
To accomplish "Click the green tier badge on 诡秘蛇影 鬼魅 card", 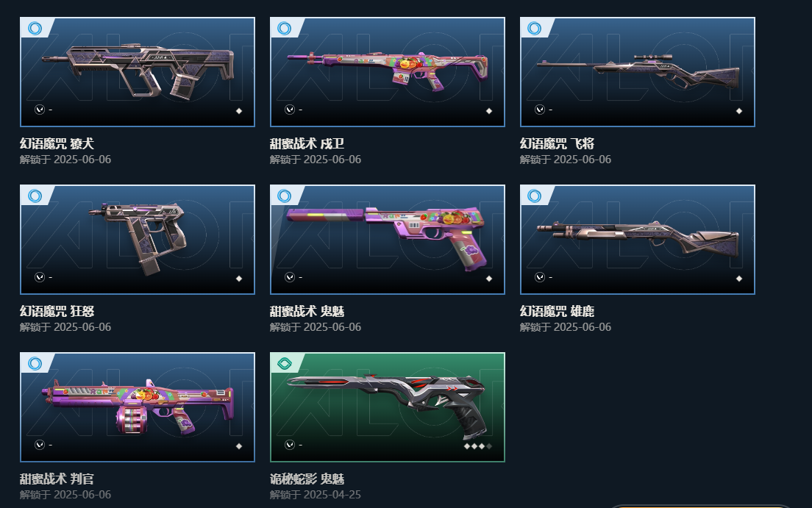I will click(x=285, y=363).
